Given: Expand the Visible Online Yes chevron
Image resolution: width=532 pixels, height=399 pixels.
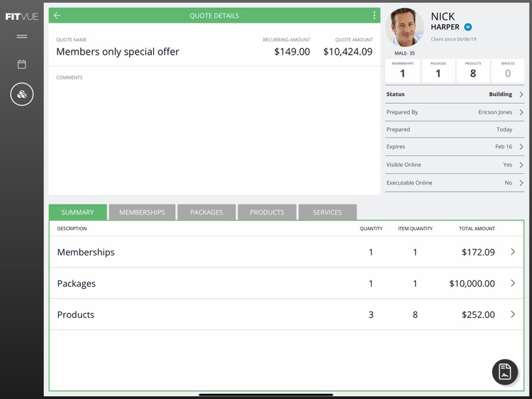Looking at the screenshot, I should 521,165.
